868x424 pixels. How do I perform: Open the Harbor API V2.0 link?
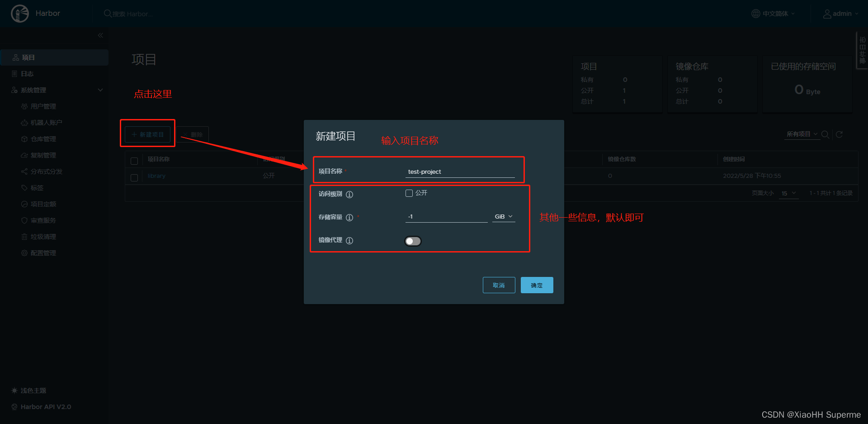click(x=46, y=407)
